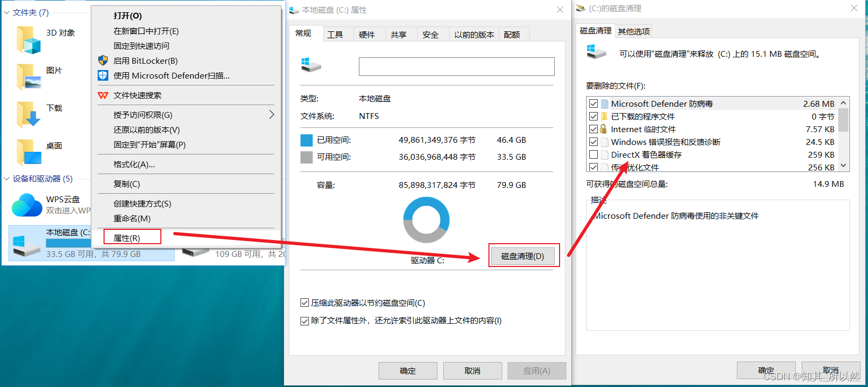This screenshot has width=868, height=387.
Task: Click the disk usage donut chart
Action: (426, 220)
